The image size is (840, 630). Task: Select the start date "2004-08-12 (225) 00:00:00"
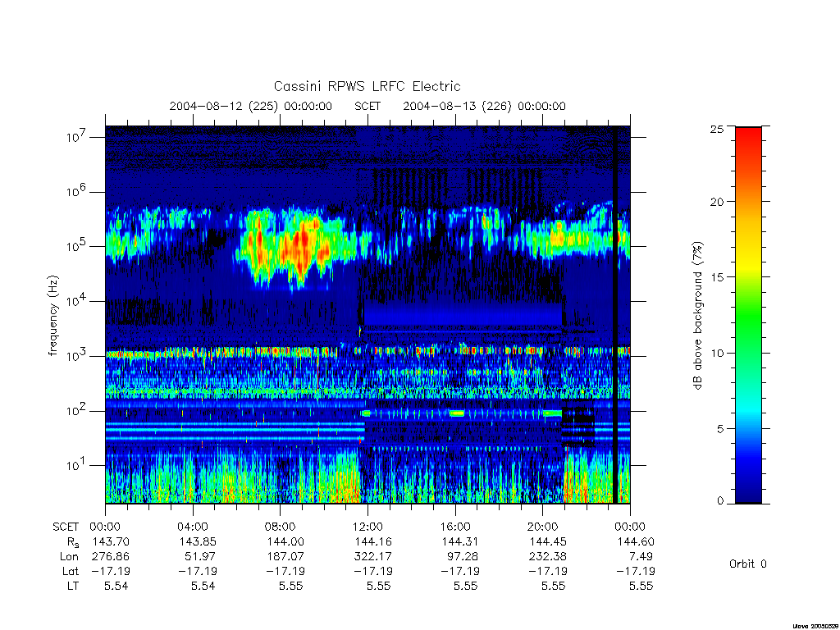(x=251, y=106)
